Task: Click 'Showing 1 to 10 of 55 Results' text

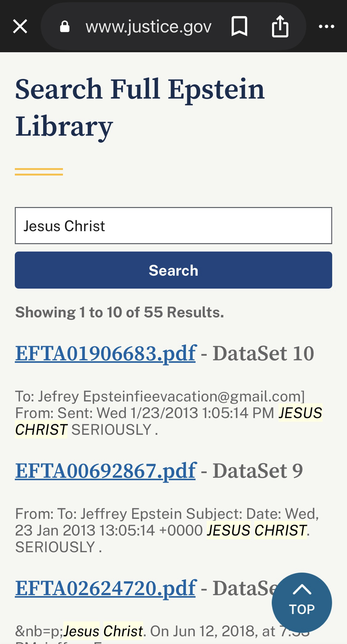Action: pyautogui.click(x=120, y=312)
